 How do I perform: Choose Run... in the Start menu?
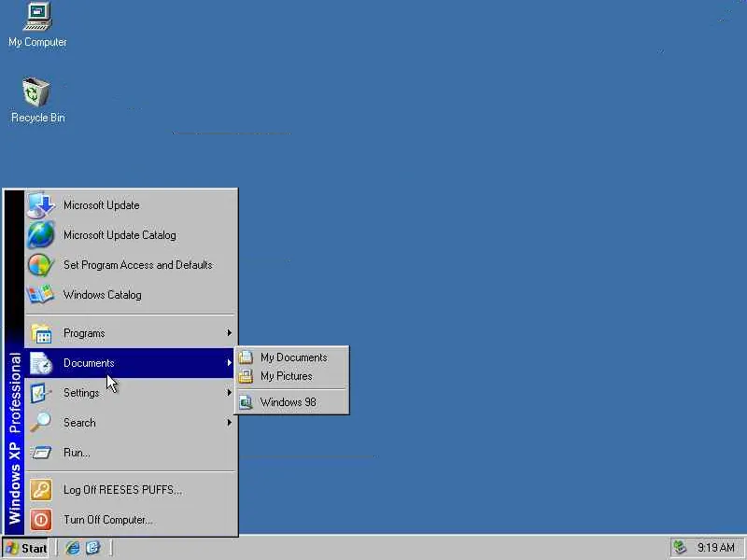coord(131,453)
